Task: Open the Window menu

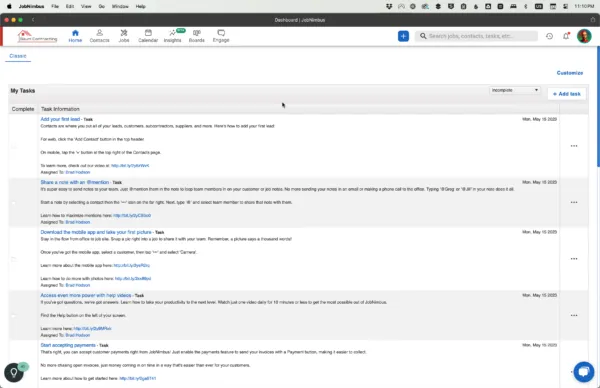Action: (120, 6)
